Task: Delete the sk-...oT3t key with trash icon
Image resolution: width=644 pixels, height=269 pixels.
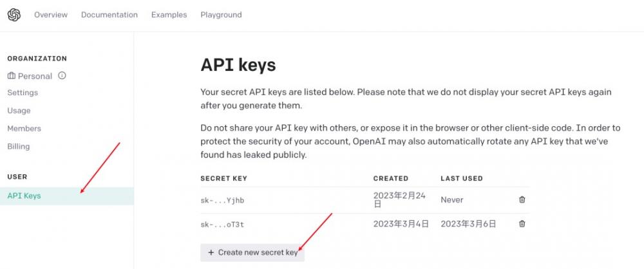Action: pos(522,224)
